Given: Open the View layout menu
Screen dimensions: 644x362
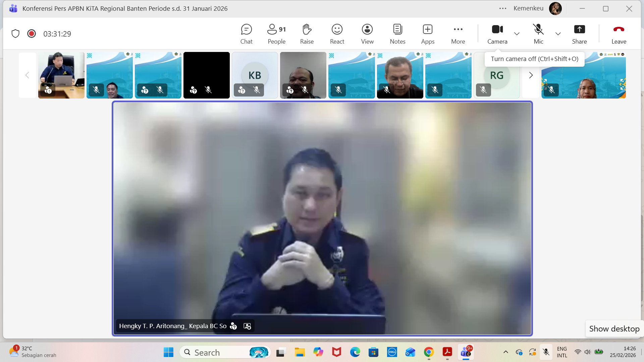Looking at the screenshot, I should pyautogui.click(x=367, y=34).
